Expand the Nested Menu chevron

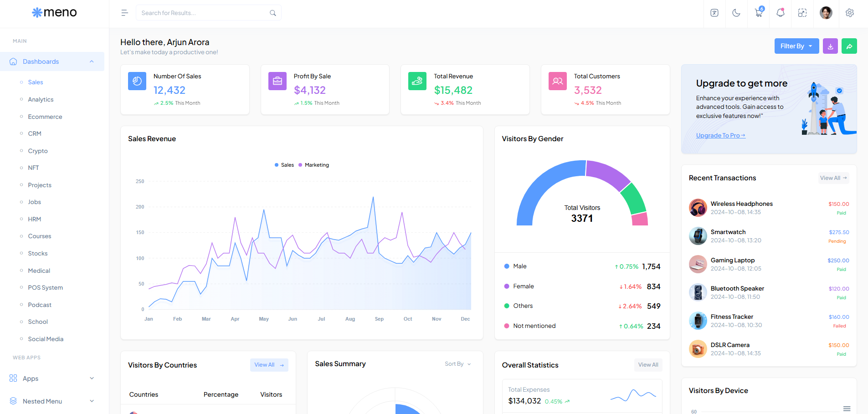(92, 401)
